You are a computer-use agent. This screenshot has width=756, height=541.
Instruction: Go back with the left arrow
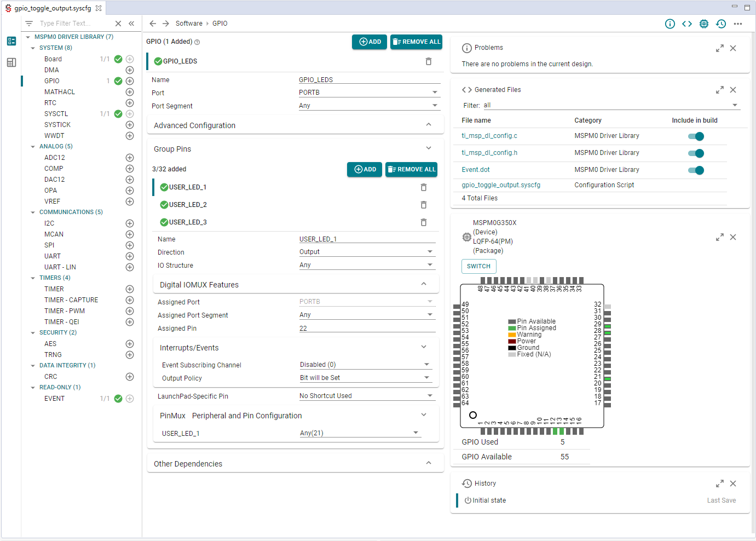click(153, 24)
